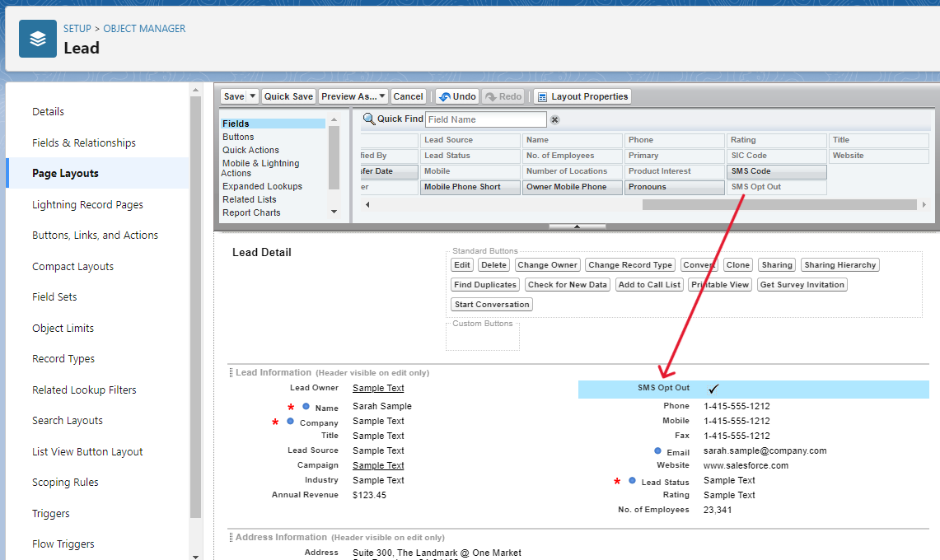Click the Quick Find magnifier icon
Image resolution: width=940 pixels, height=560 pixels.
click(x=369, y=119)
